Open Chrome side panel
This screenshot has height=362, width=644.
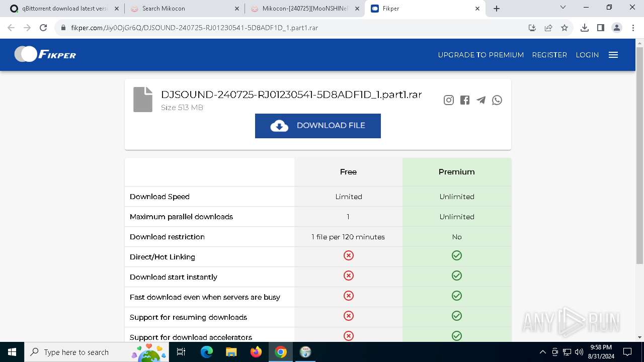click(x=600, y=28)
